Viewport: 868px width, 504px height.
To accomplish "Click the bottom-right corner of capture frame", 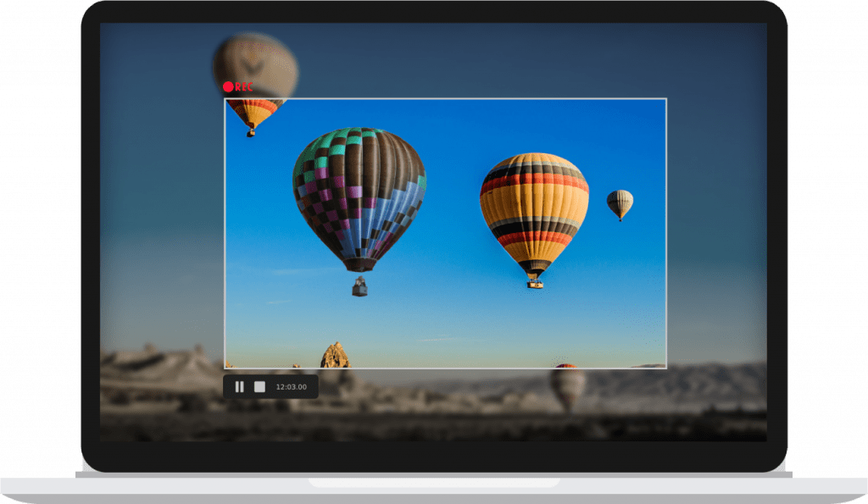I will click(x=666, y=368).
